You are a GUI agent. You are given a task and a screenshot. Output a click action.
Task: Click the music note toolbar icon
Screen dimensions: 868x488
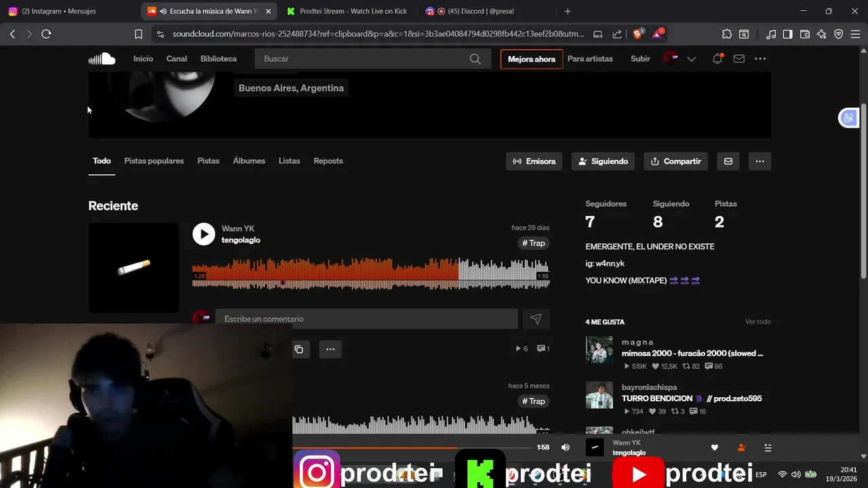coord(771,34)
